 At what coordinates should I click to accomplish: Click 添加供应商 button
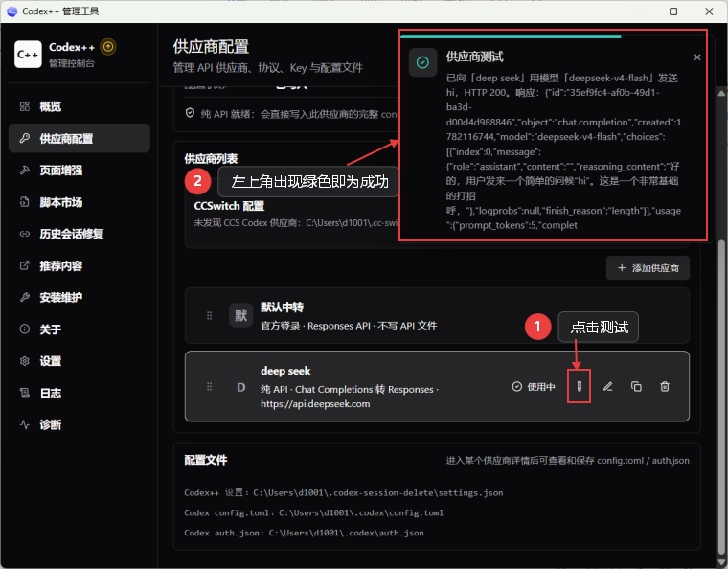tap(648, 268)
